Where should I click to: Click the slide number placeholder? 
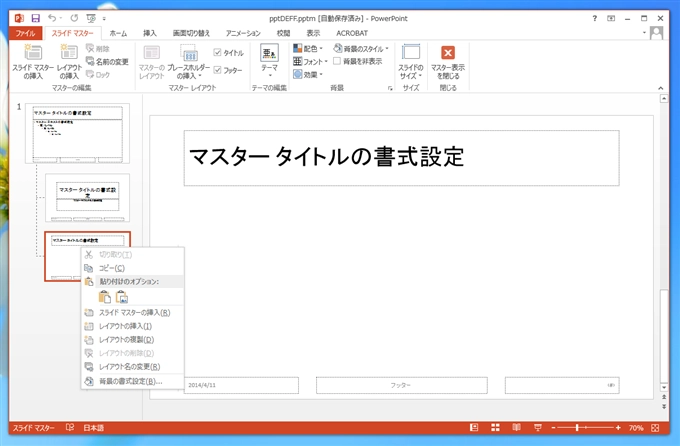(x=562, y=385)
